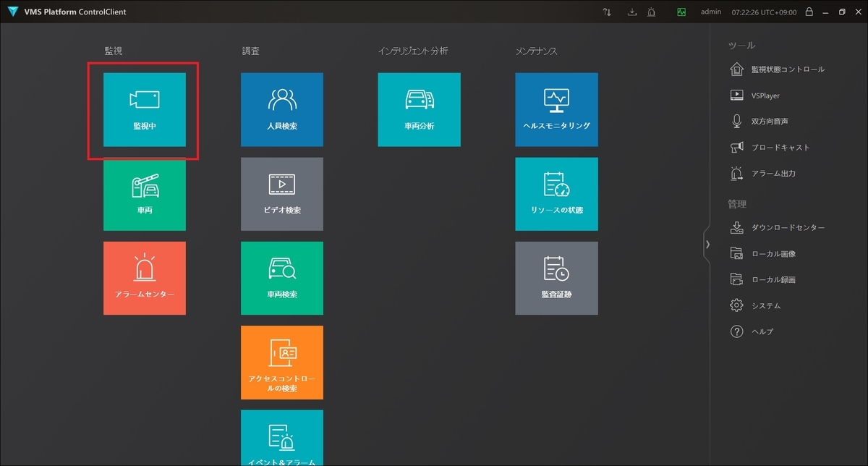Click 監視状態コントロール in tools panel
Viewport: 868px width, 466px height.
778,69
